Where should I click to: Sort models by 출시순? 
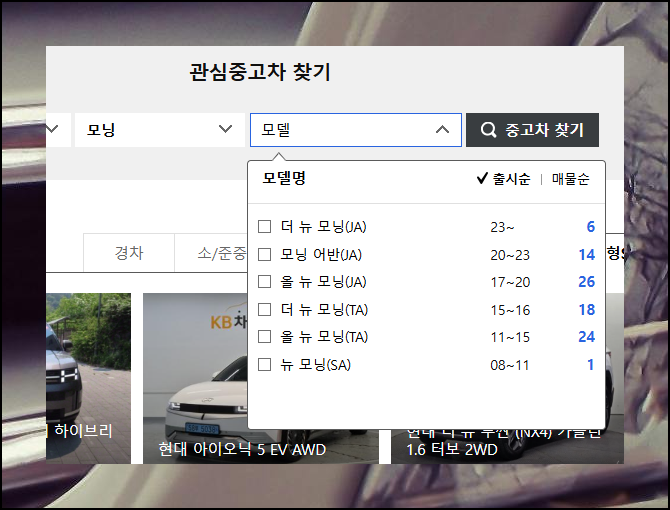coord(504,179)
